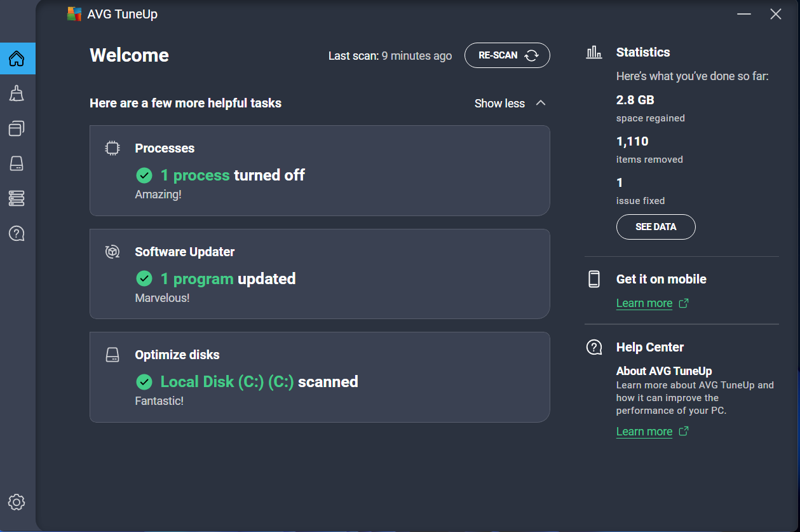This screenshot has width=800, height=532.
Task: Click the Software Updater icon
Action: click(x=112, y=252)
